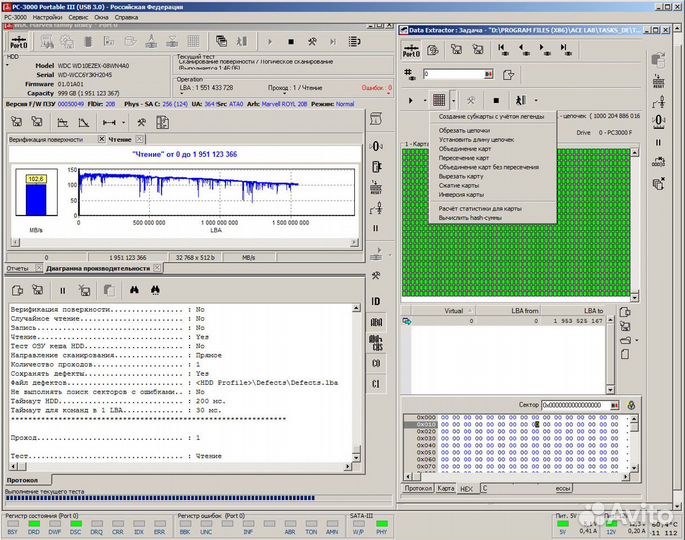Click the chain row with LBA 1 953 525 167

click(504, 321)
